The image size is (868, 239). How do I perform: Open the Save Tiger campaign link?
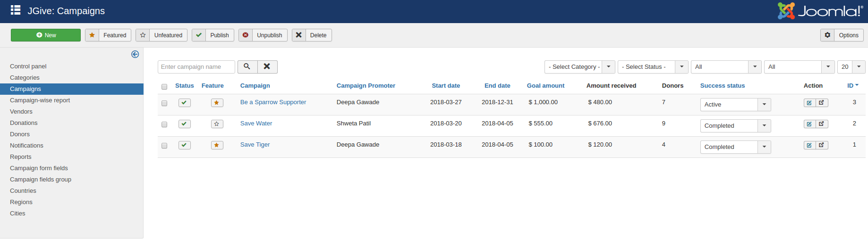click(255, 145)
